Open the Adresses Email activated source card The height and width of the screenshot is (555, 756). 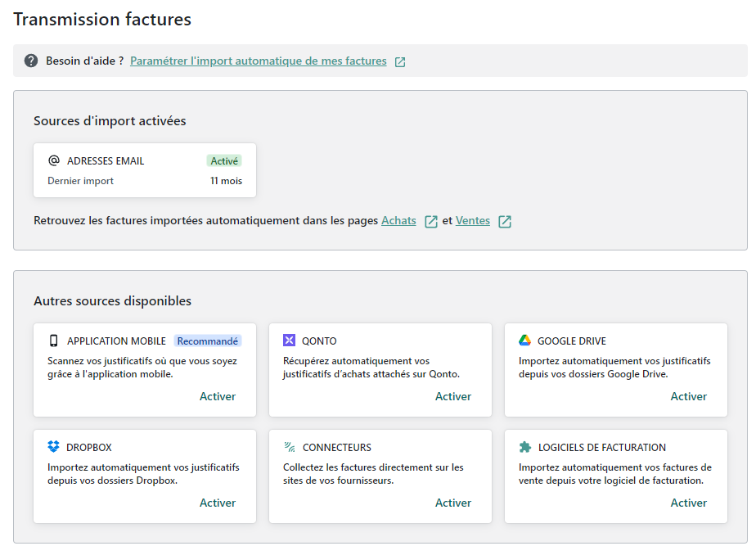pyautogui.click(x=145, y=170)
